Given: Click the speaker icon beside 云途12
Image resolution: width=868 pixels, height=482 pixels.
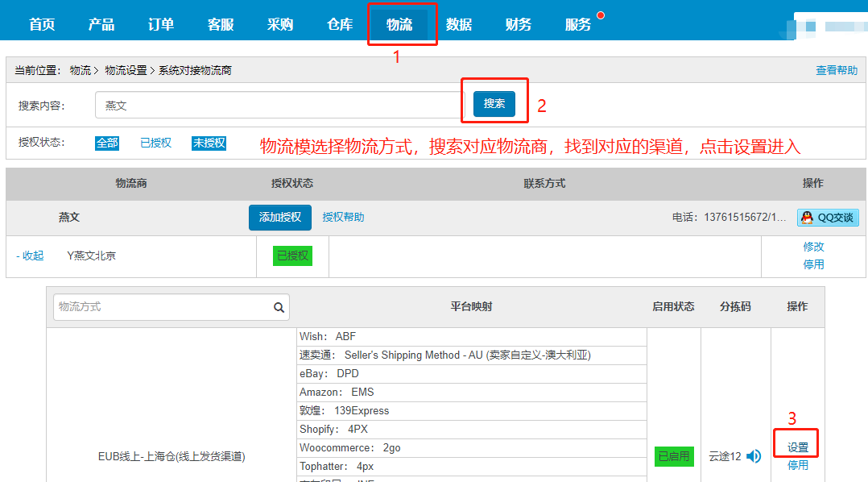Looking at the screenshot, I should [754, 456].
